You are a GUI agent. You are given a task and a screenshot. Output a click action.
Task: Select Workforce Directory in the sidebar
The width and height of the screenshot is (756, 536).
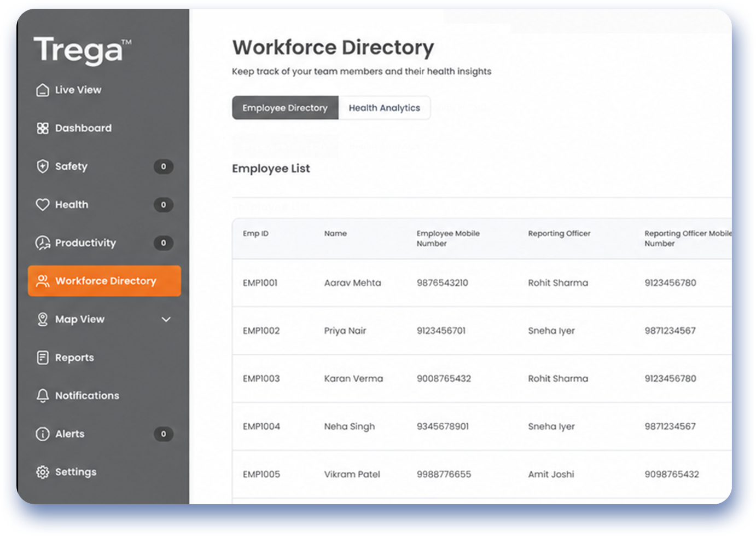click(x=104, y=281)
